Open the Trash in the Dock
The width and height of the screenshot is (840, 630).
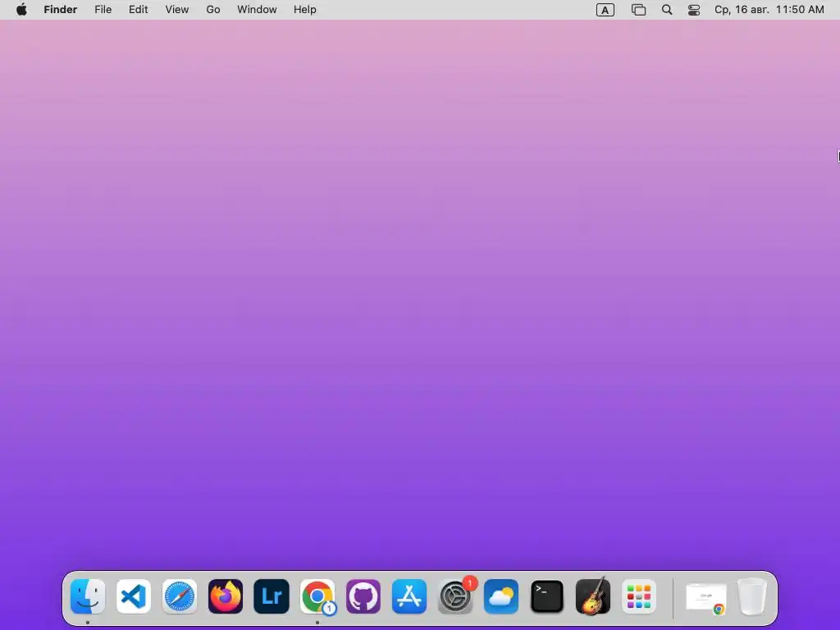click(x=752, y=596)
